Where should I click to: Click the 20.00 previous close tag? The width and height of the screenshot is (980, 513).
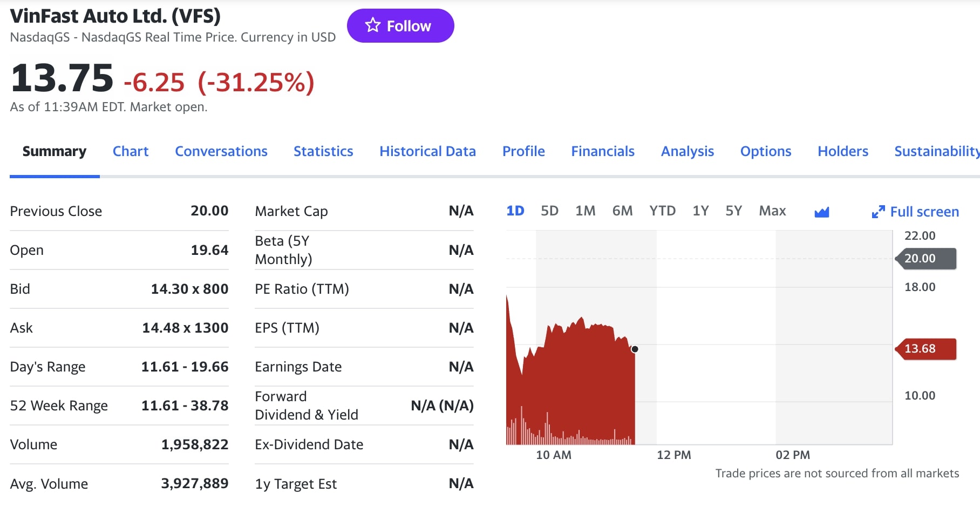[925, 259]
